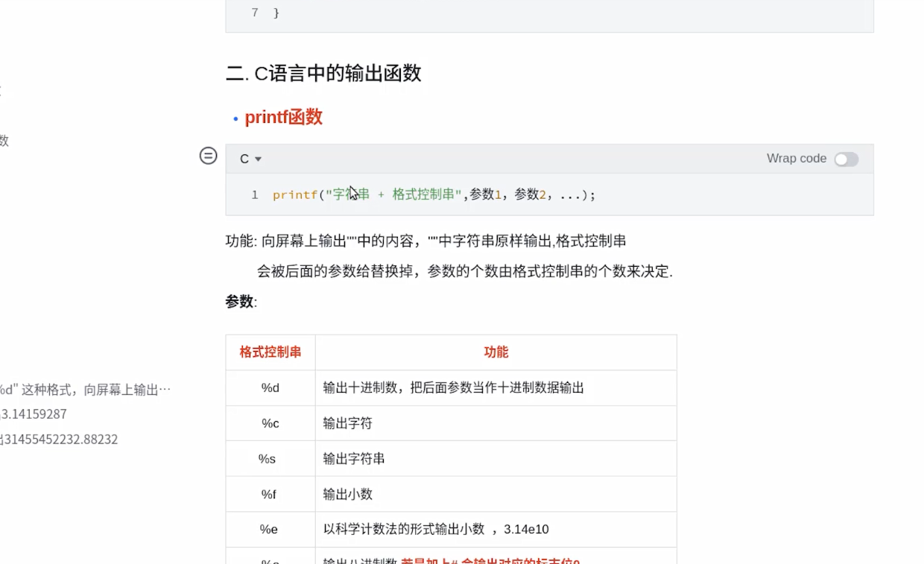This screenshot has width=924, height=564.
Task: Click line number 1 in the code block
Action: (x=255, y=194)
